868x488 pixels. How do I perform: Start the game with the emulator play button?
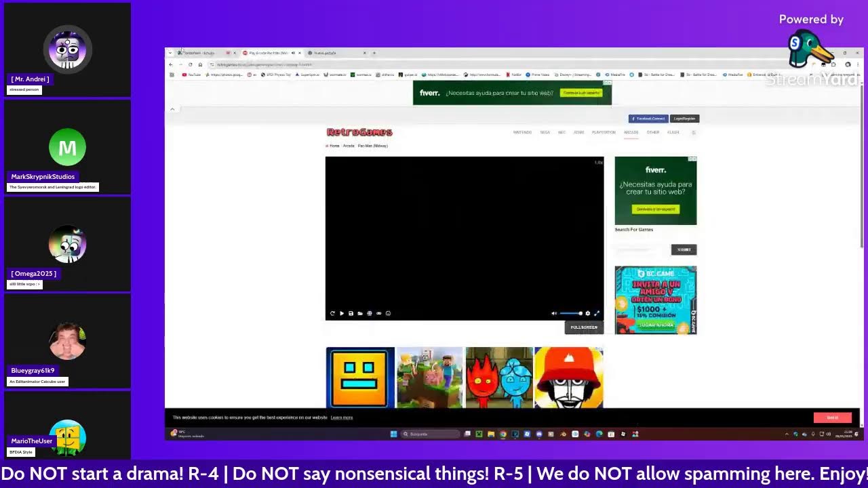tap(342, 313)
